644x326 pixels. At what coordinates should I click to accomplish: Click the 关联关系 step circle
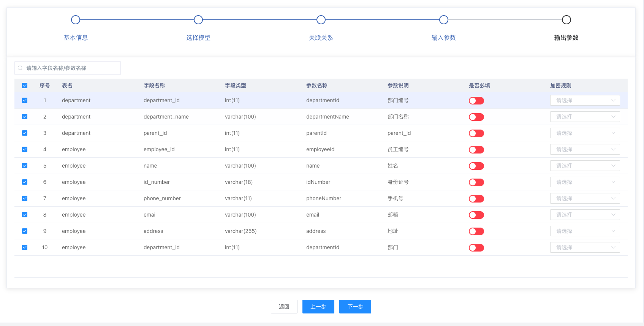pos(321,20)
